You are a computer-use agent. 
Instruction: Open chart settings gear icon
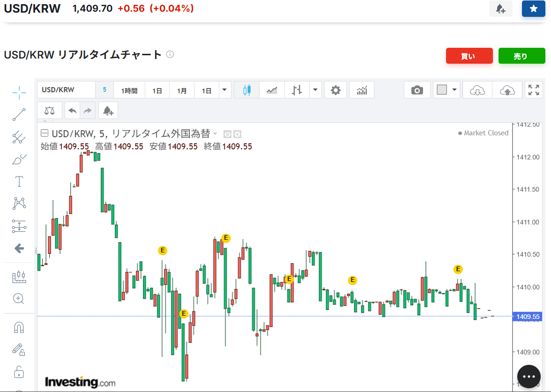(x=335, y=90)
